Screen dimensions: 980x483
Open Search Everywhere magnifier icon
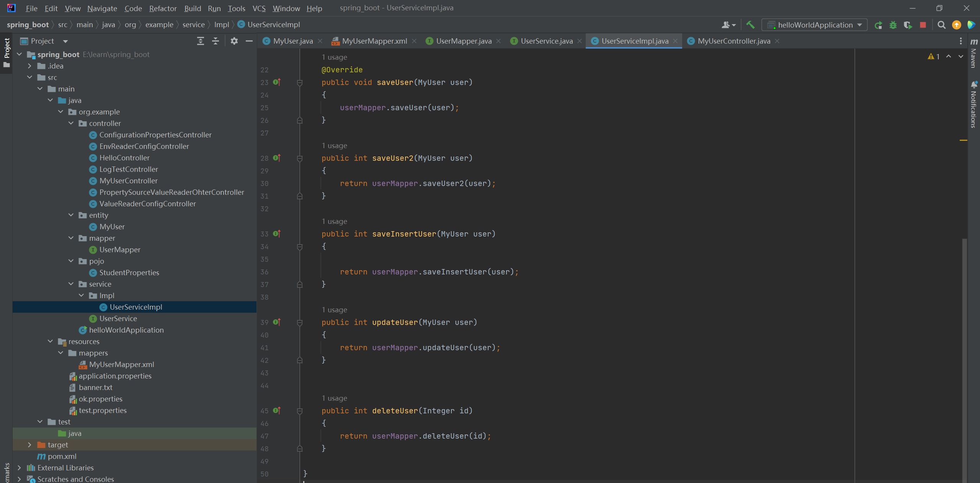point(941,25)
